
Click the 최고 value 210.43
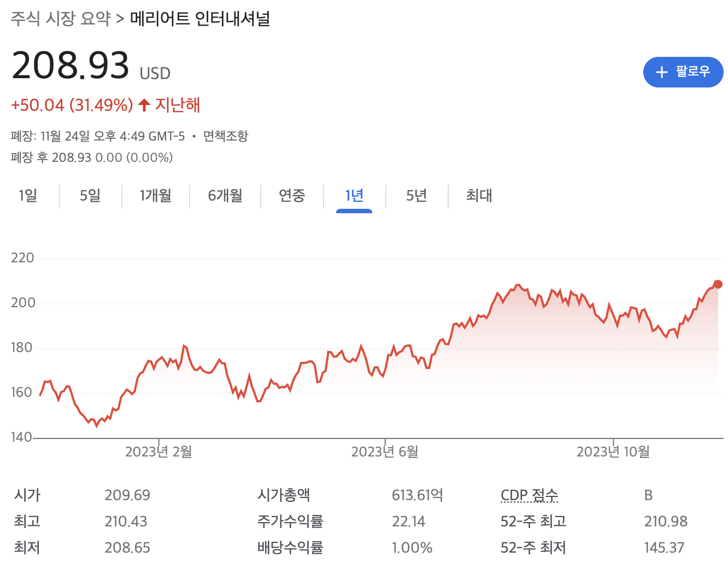126,522
